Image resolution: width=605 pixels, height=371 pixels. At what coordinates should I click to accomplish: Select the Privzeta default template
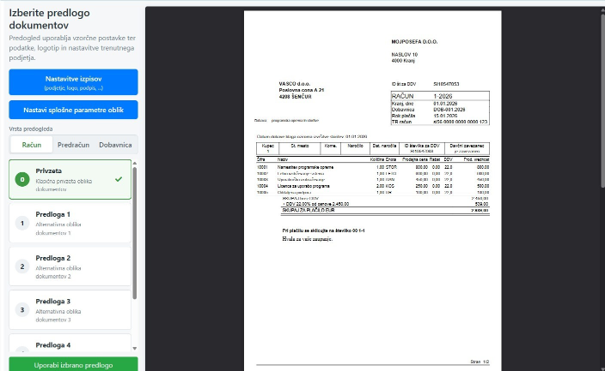pos(70,179)
